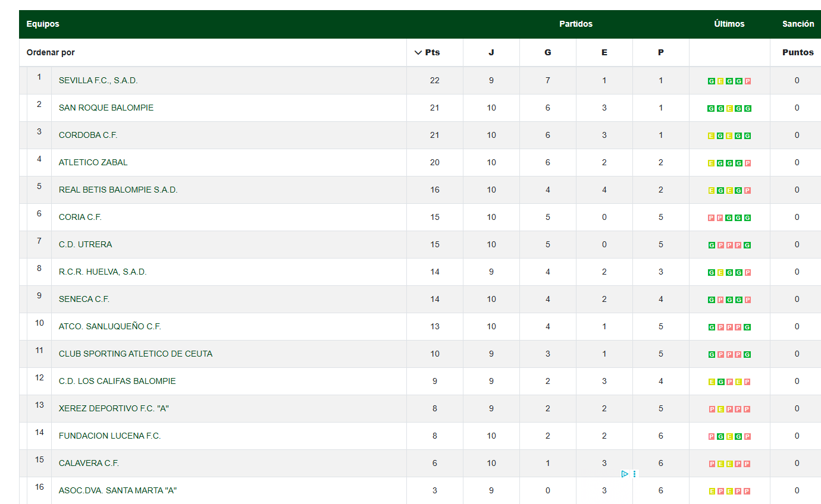Viewport: 821px width, 504px height.
Task: Open the ad options three-dot icon
Action: (x=635, y=474)
